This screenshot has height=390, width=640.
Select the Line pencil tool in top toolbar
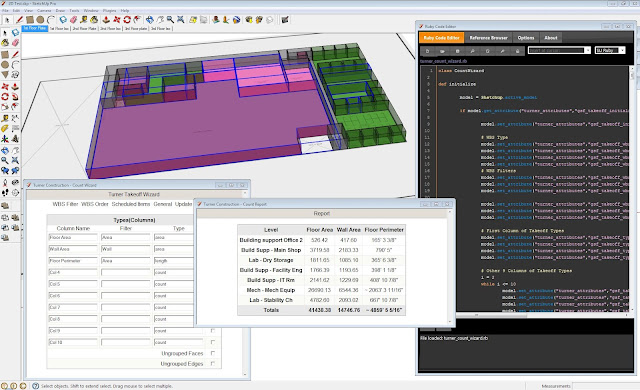(x=19, y=20)
